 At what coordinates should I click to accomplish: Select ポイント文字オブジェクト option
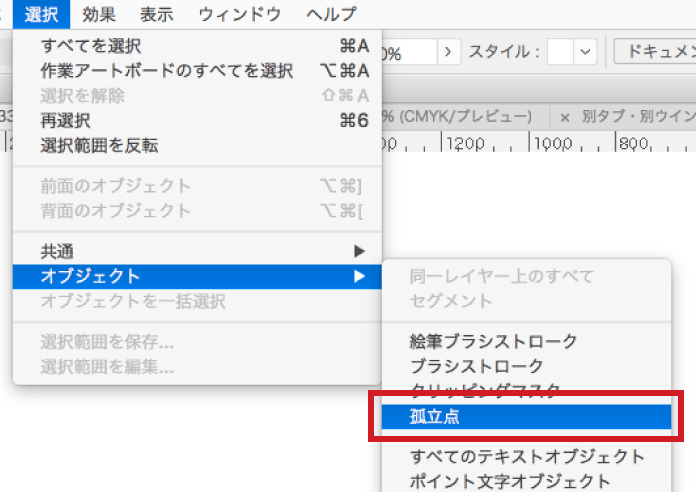(x=510, y=481)
